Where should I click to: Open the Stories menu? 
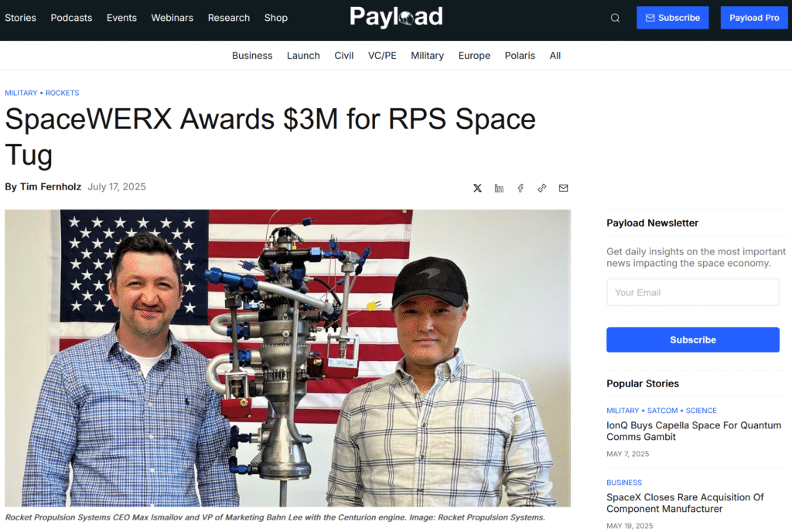[x=21, y=18]
